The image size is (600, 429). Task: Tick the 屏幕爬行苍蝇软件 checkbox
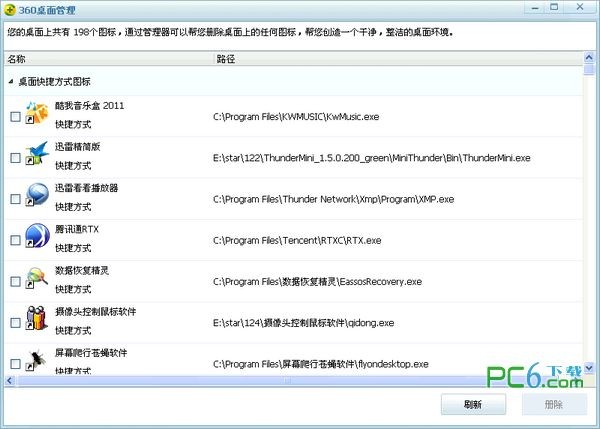pyautogui.click(x=15, y=364)
